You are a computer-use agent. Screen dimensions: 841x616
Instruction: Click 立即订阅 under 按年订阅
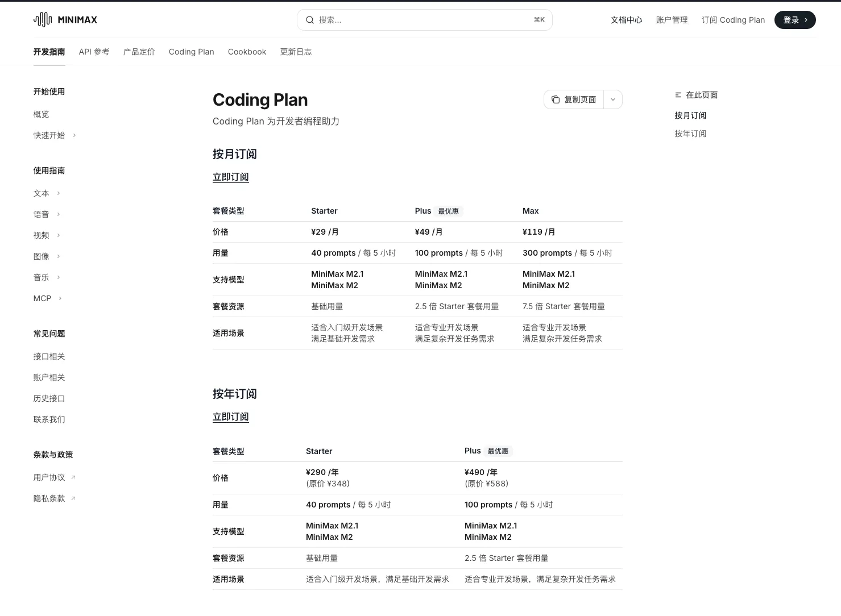(231, 417)
